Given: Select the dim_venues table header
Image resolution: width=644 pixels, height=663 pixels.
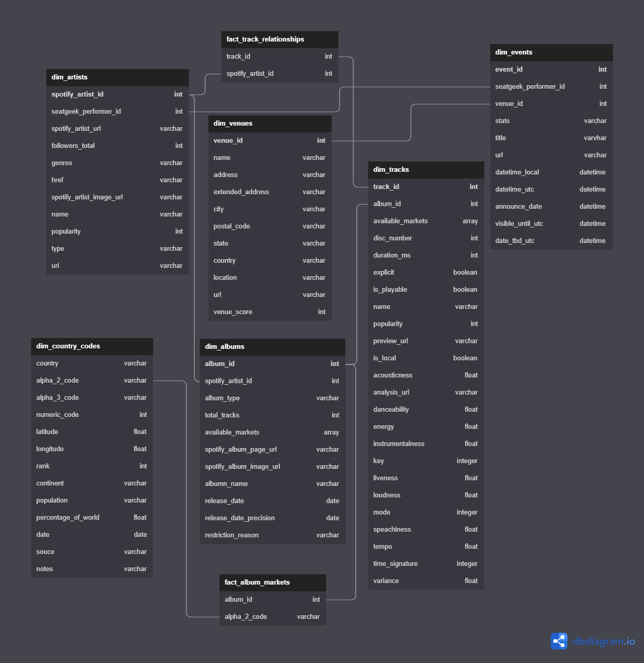Looking at the screenshot, I should (x=270, y=124).
